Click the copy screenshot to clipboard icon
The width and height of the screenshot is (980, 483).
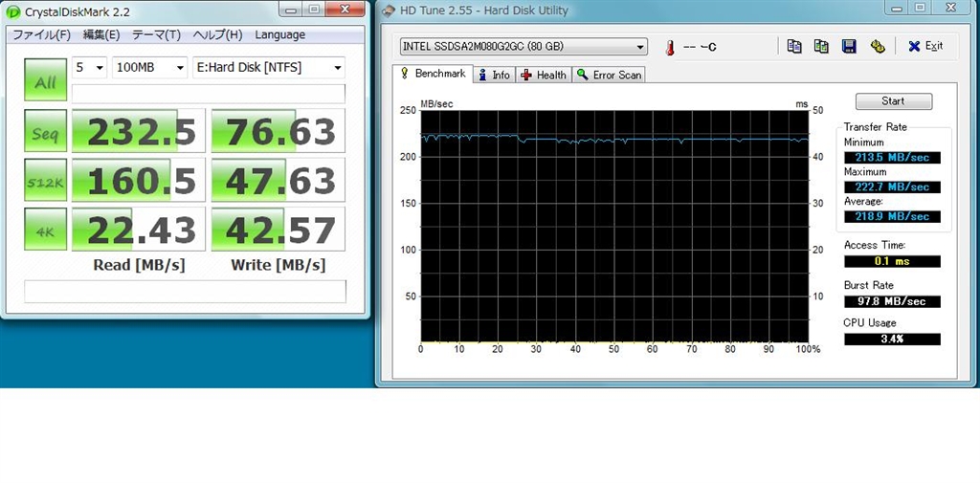click(x=821, y=46)
